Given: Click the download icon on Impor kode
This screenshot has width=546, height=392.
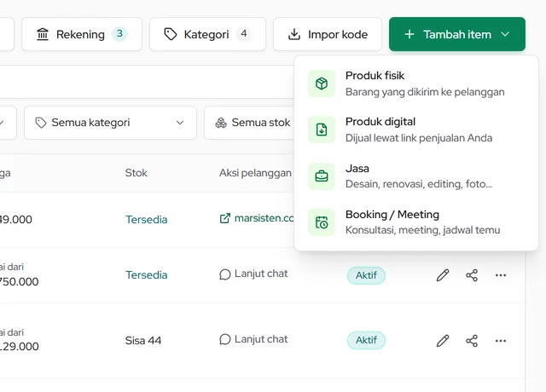Looking at the screenshot, I should (x=294, y=34).
